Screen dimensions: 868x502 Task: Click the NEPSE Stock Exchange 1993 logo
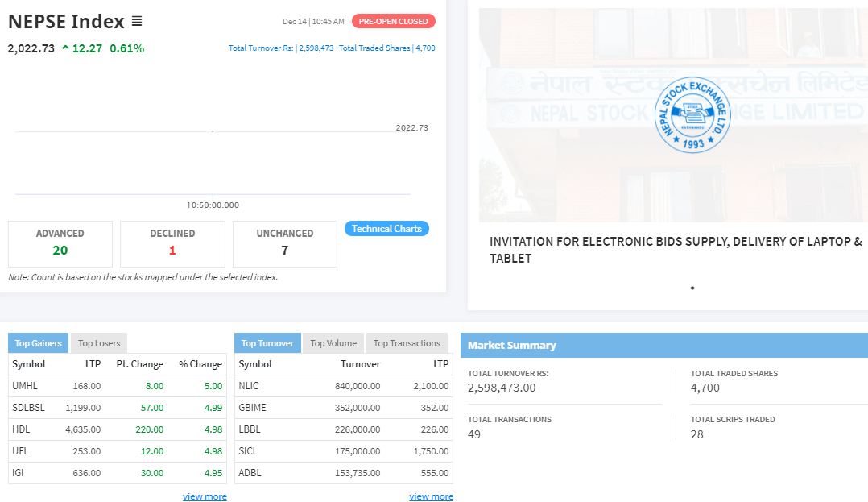[692, 114]
